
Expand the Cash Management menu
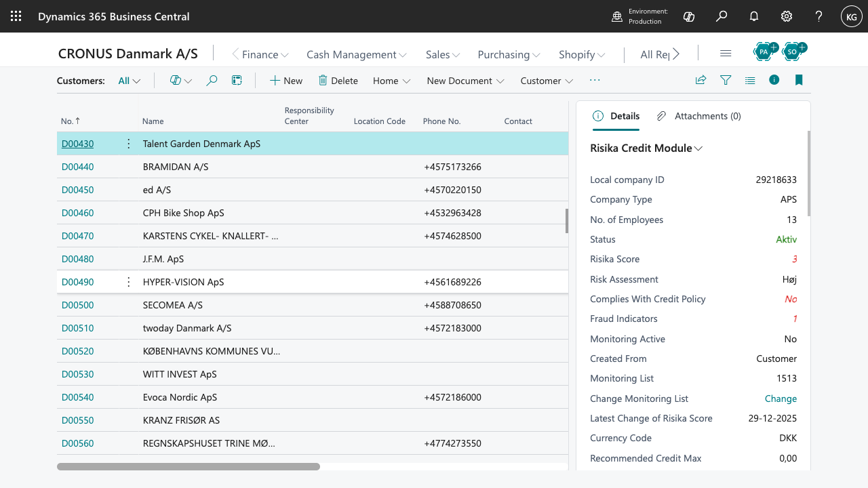(x=357, y=54)
